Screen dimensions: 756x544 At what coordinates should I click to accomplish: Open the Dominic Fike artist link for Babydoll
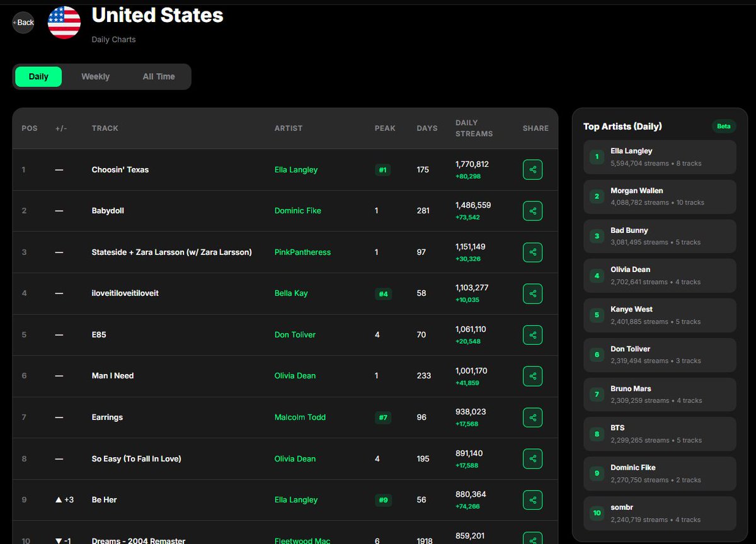(298, 211)
